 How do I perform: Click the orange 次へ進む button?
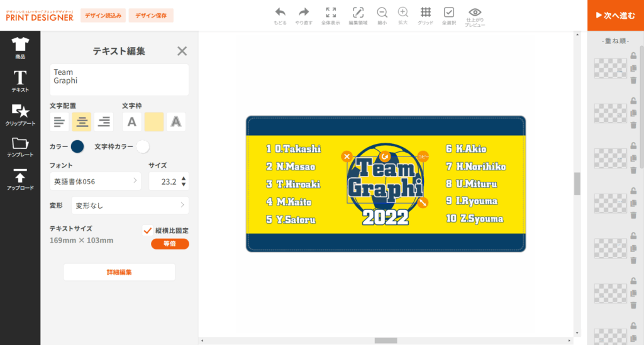click(x=615, y=15)
